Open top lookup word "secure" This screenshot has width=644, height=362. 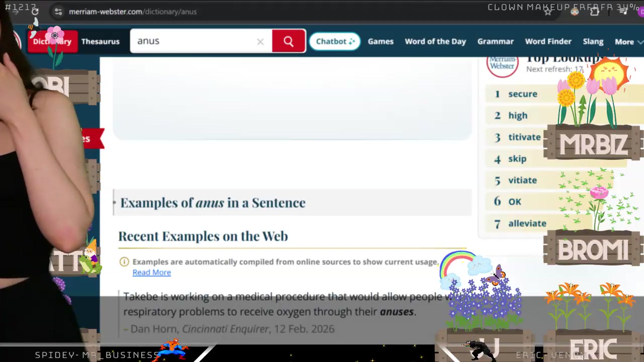[523, 94]
